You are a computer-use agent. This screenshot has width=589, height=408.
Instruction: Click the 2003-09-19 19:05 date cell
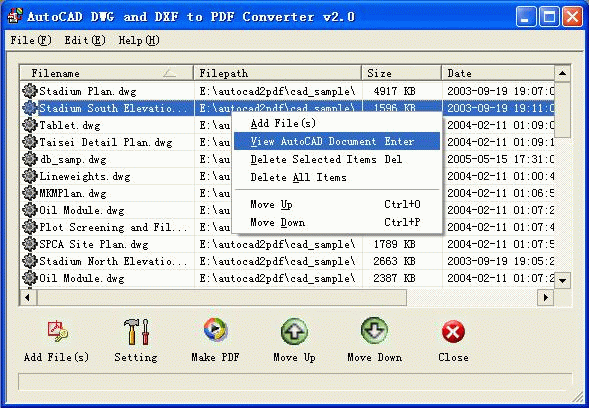click(501, 261)
